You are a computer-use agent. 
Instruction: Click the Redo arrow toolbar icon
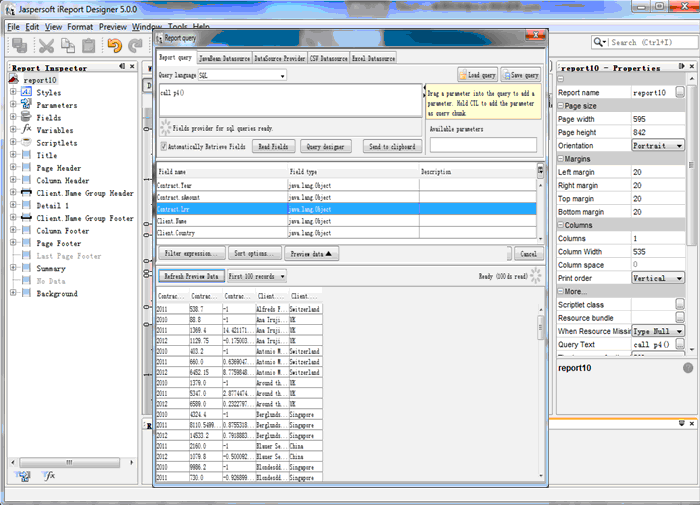[133, 45]
